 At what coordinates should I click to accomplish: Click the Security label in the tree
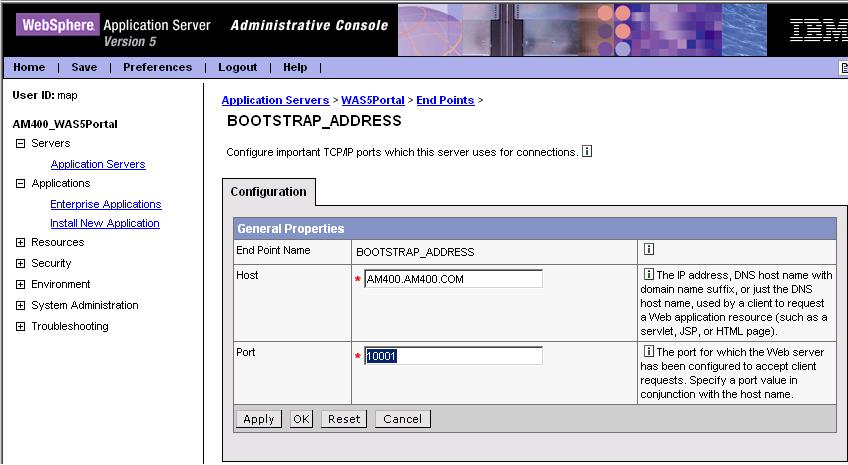(51, 263)
